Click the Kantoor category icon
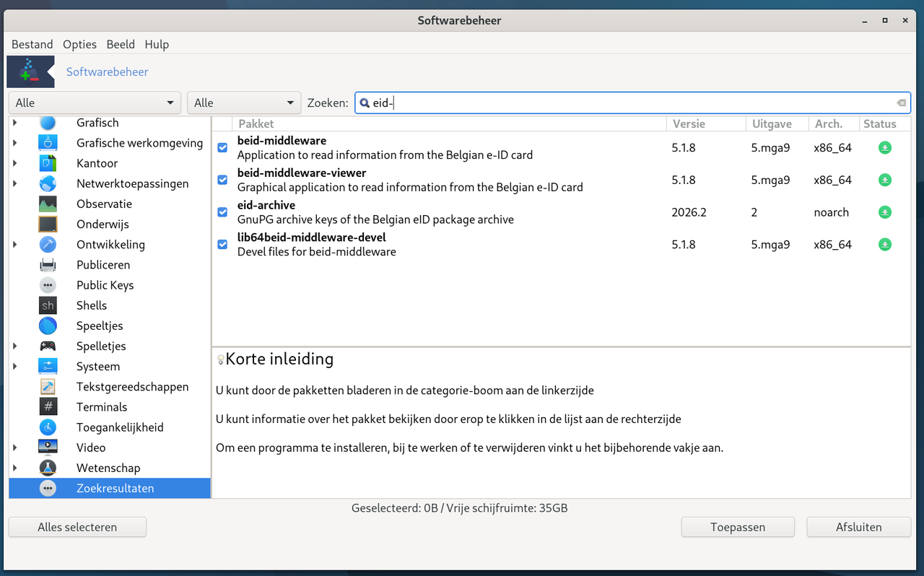This screenshot has height=576, width=924. pos(48,163)
